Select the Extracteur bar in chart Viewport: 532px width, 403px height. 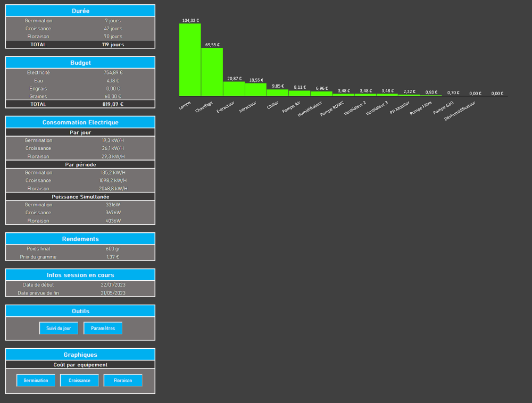click(234, 89)
